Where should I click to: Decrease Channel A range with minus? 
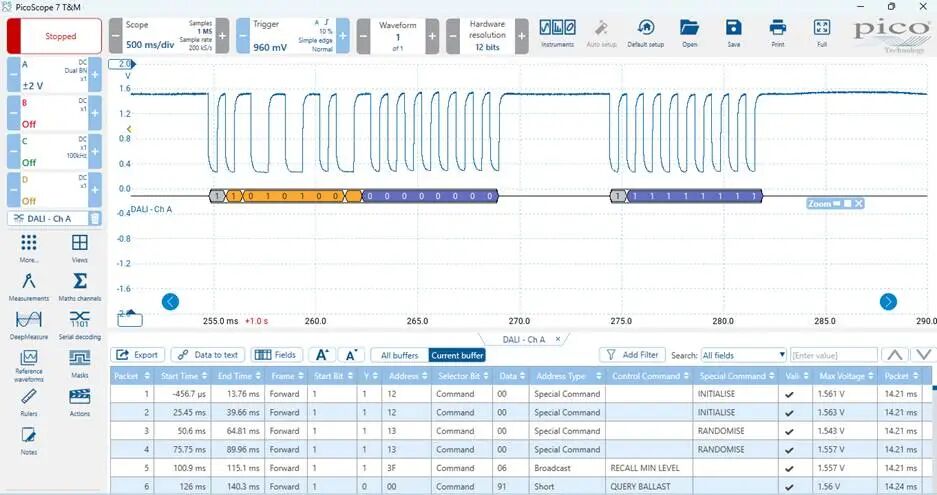click(14, 75)
